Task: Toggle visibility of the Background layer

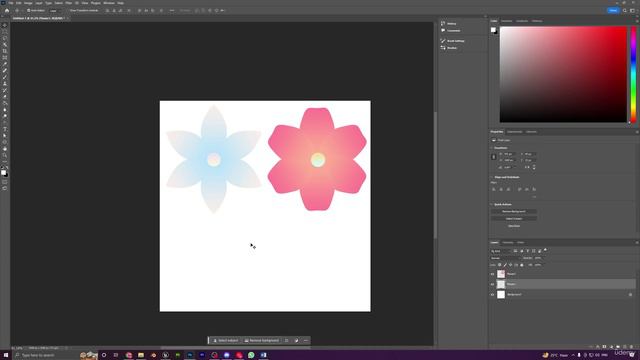Action: [492, 294]
